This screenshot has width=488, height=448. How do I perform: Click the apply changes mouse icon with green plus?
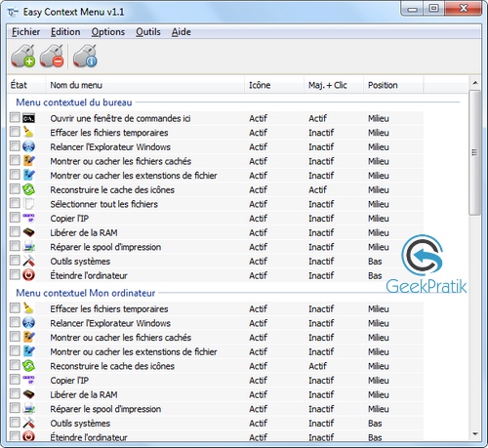point(23,56)
